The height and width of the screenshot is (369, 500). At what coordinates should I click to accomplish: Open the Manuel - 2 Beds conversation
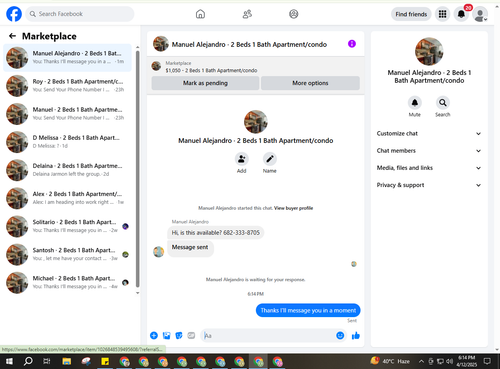(x=67, y=114)
